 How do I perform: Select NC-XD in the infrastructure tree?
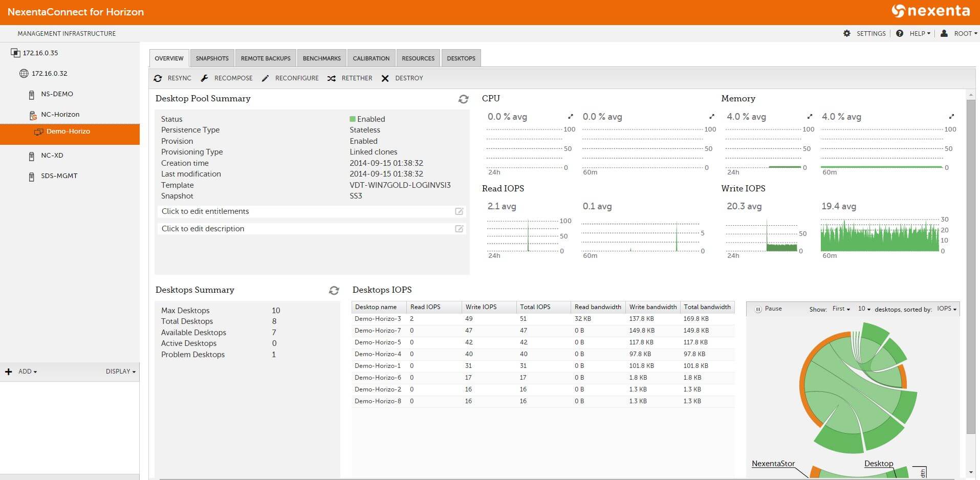pyautogui.click(x=52, y=156)
